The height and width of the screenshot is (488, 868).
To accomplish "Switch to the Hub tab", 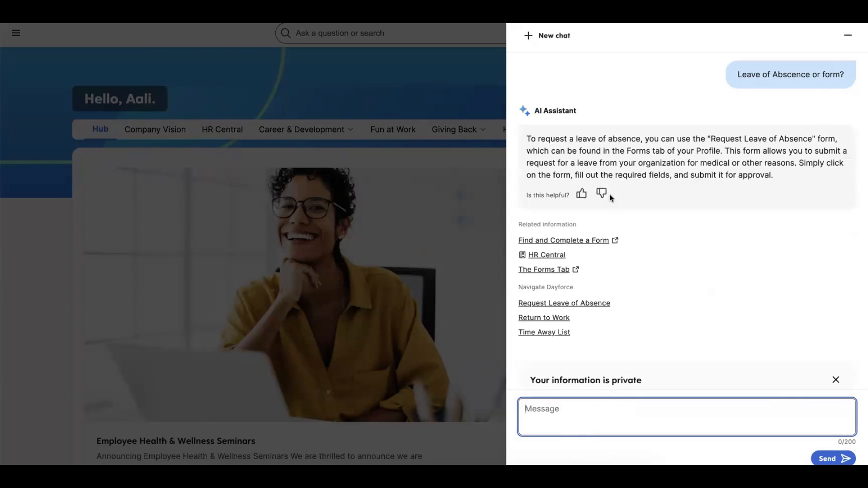I will click(100, 129).
